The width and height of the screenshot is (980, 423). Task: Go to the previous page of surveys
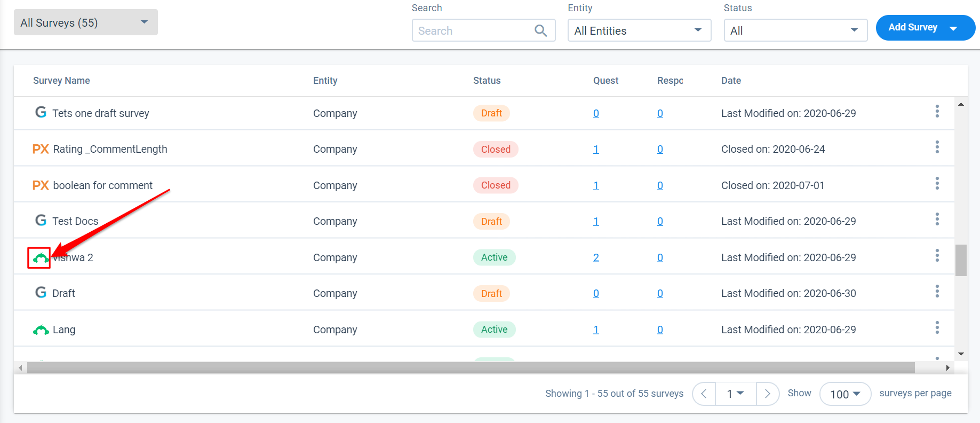point(704,394)
